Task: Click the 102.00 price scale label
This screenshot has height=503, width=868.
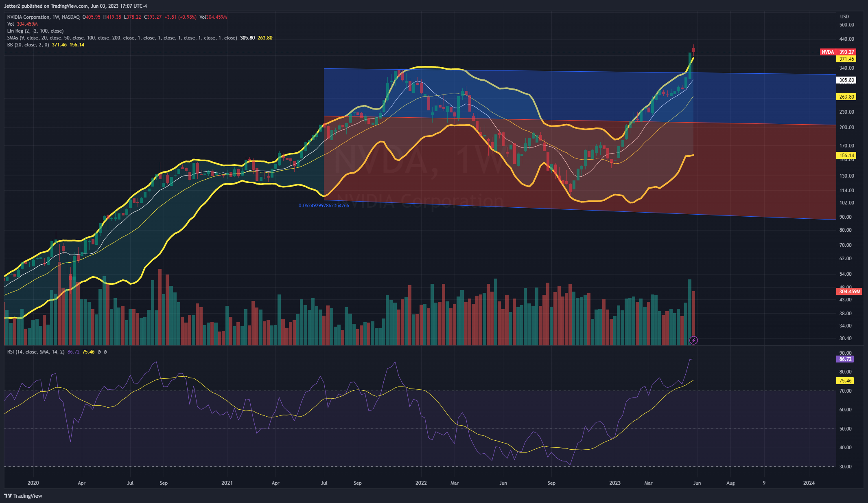Action: point(847,203)
